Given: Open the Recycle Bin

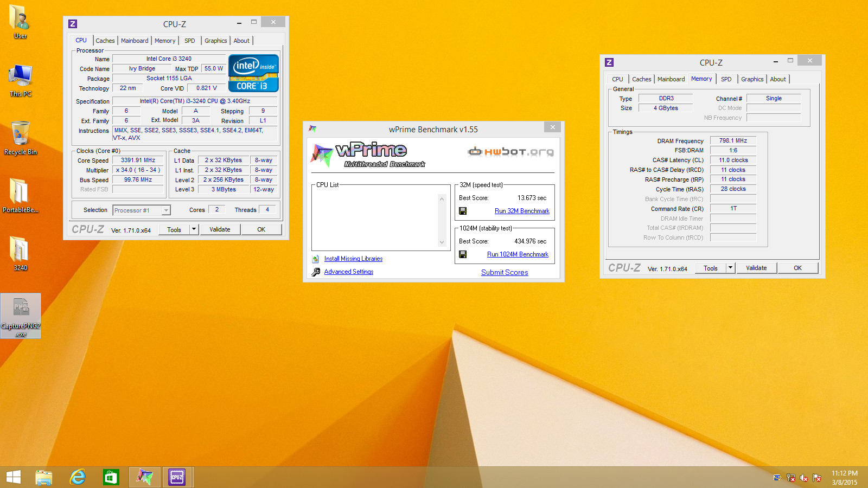Looking at the screenshot, I should coord(20,138).
